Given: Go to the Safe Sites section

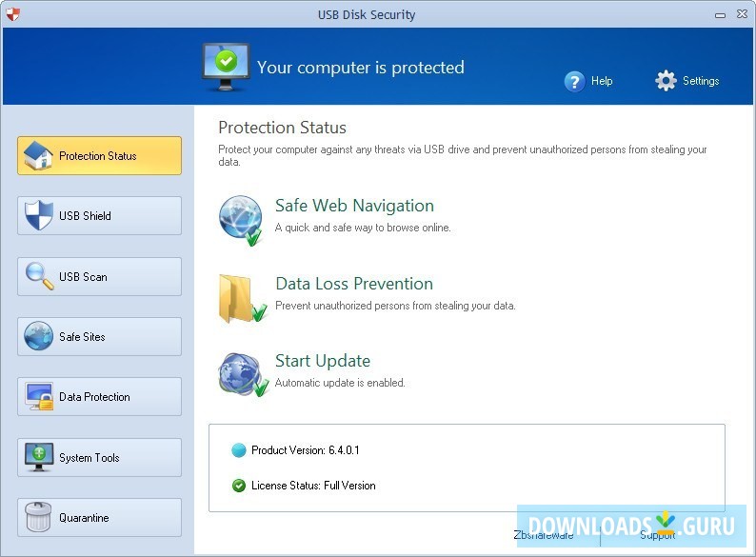Looking at the screenshot, I should pyautogui.click(x=99, y=337).
